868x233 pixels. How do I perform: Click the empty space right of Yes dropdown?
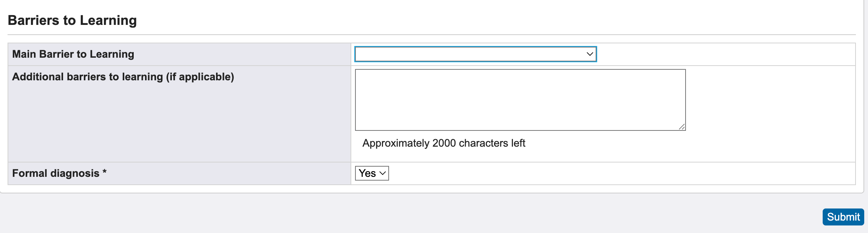click(x=604, y=173)
